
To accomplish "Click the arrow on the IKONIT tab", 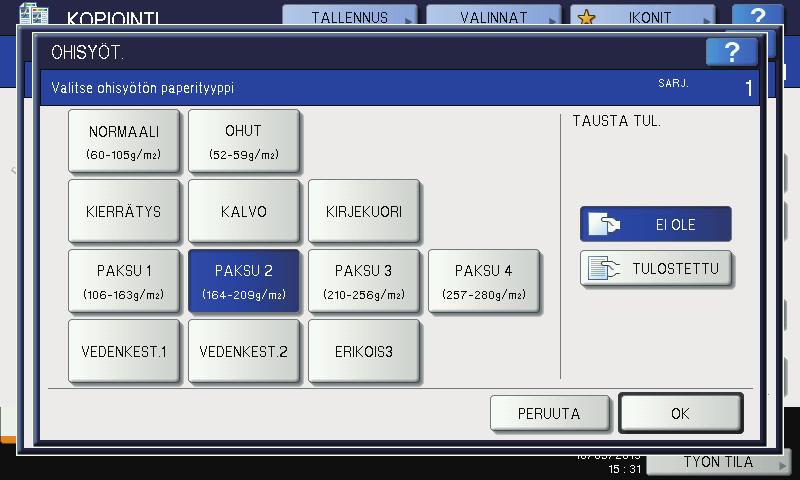I will [707, 21].
